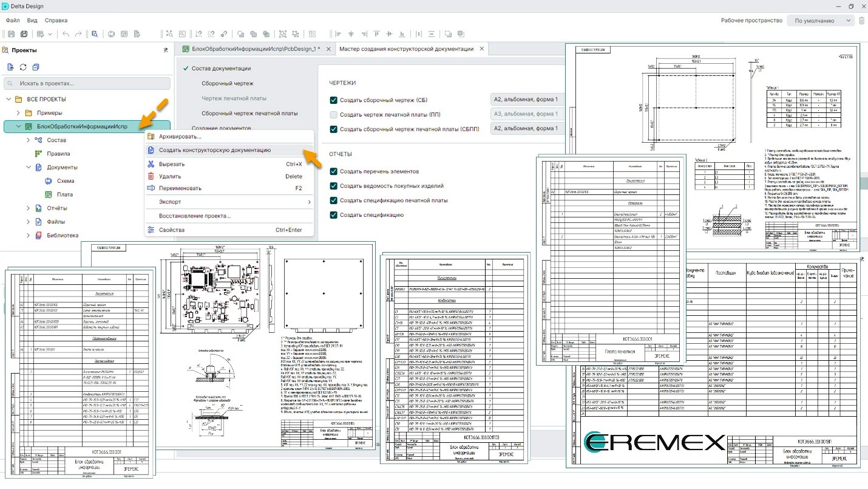This screenshot has height=489, width=868.
Task: Undo the last action via toolbar
Action: click(x=66, y=34)
